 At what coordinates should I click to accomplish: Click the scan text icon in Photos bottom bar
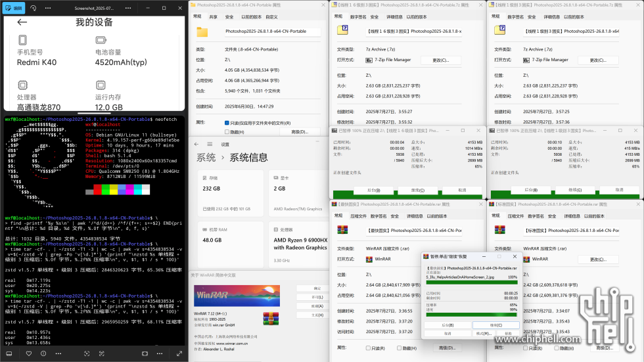coord(102,353)
